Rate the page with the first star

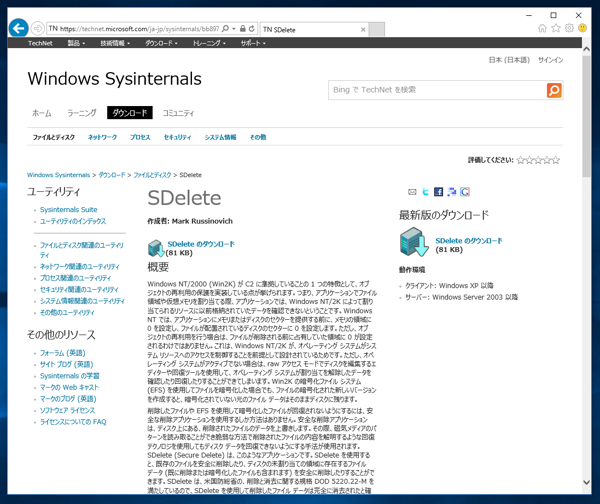click(x=520, y=160)
